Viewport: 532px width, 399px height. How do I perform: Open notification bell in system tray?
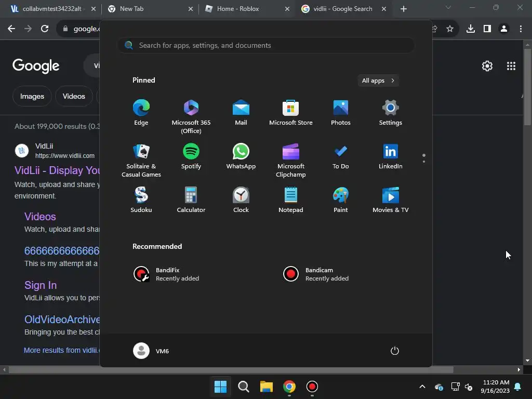tap(518, 387)
